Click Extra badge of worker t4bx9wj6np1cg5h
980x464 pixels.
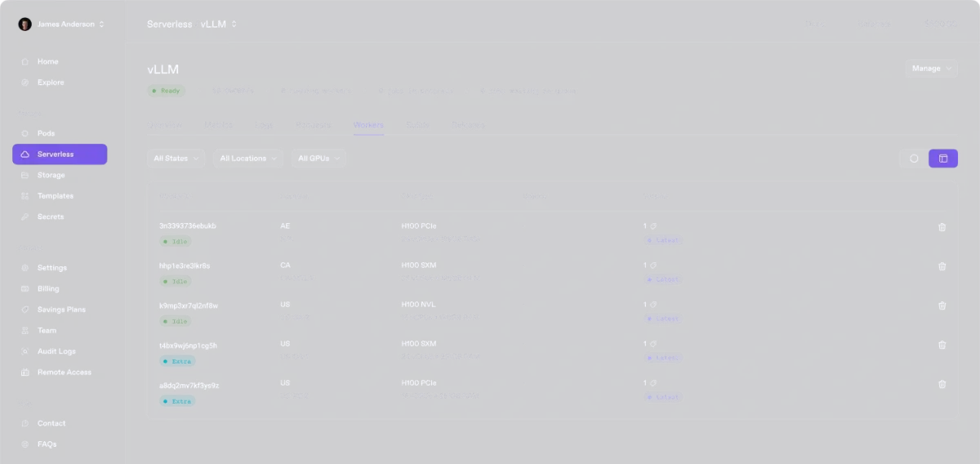tap(177, 361)
